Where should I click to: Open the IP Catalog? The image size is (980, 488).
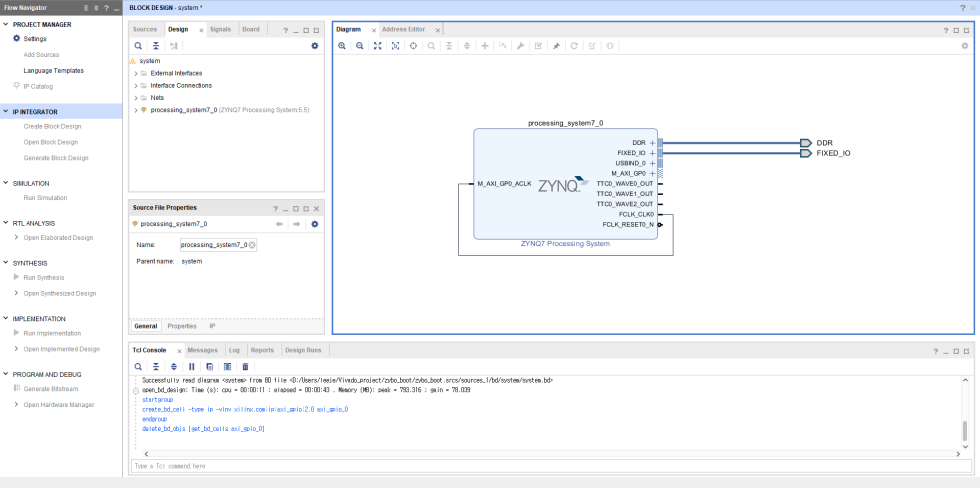38,86
